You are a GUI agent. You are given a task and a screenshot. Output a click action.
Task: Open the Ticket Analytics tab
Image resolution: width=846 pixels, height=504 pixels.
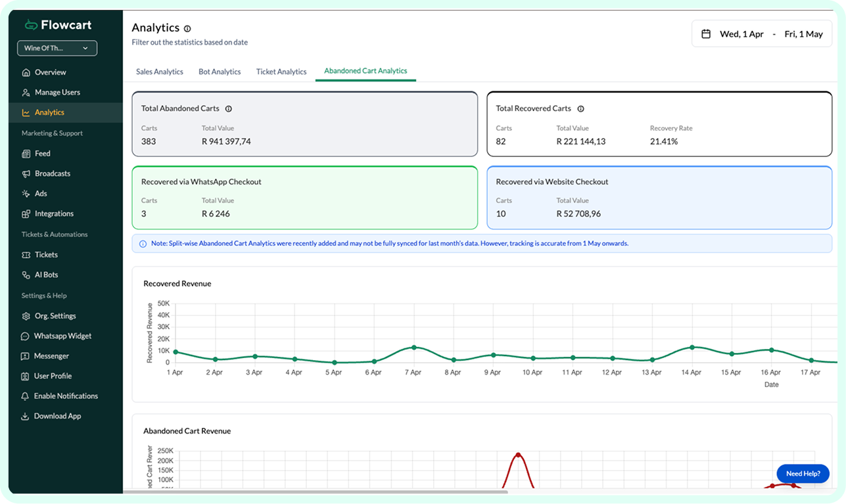tap(281, 72)
